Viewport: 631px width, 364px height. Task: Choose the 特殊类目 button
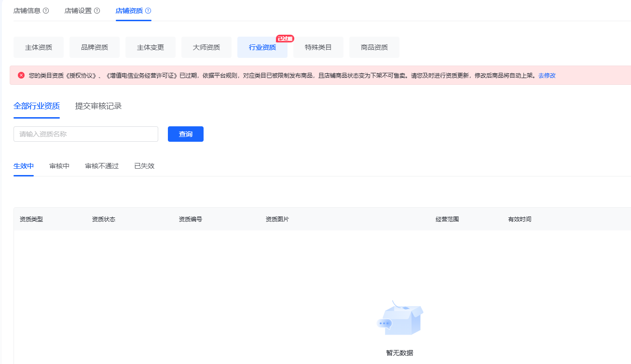pos(318,47)
